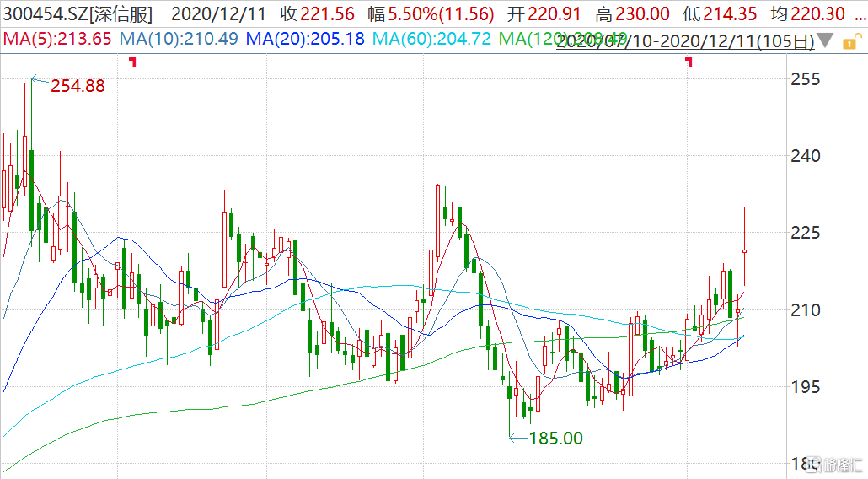Open the date range dropdown triangle
The height and width of the screenshot is (479, 868).
pyautogui.click(x=825, y=40)
